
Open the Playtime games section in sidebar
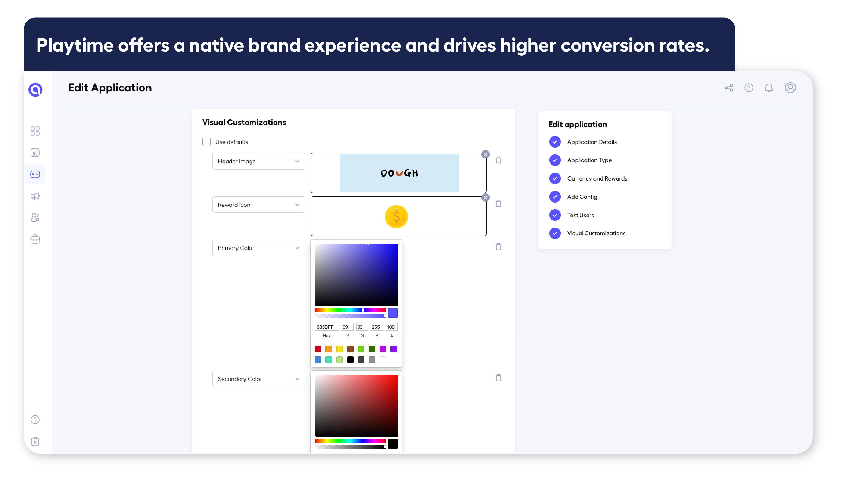click(x=35, y=174)
